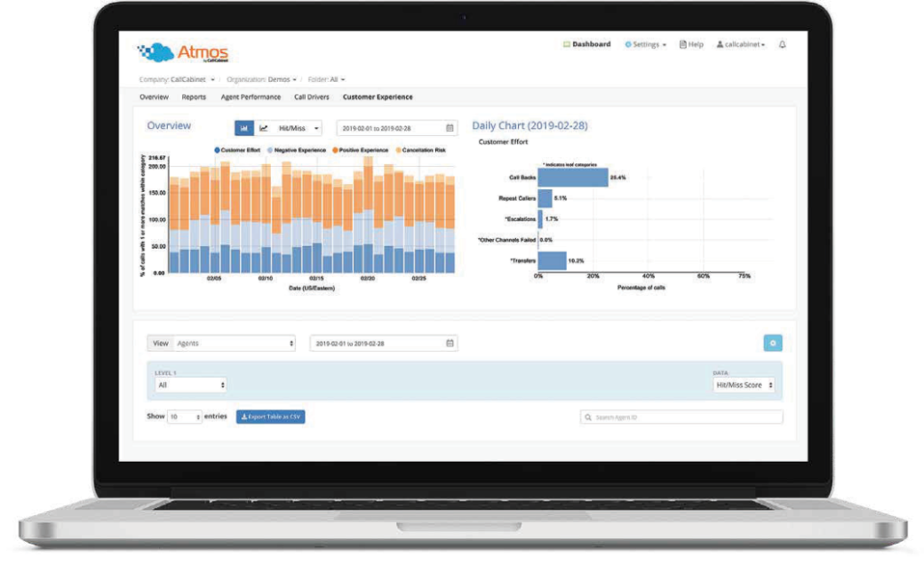Open calendar icon in table date range
This screenshot has width=924, height=569.
click(x=449, y=344)
